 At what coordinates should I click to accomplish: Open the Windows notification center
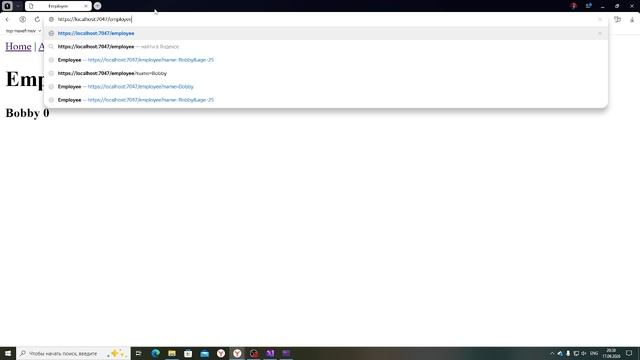(629, 353)
